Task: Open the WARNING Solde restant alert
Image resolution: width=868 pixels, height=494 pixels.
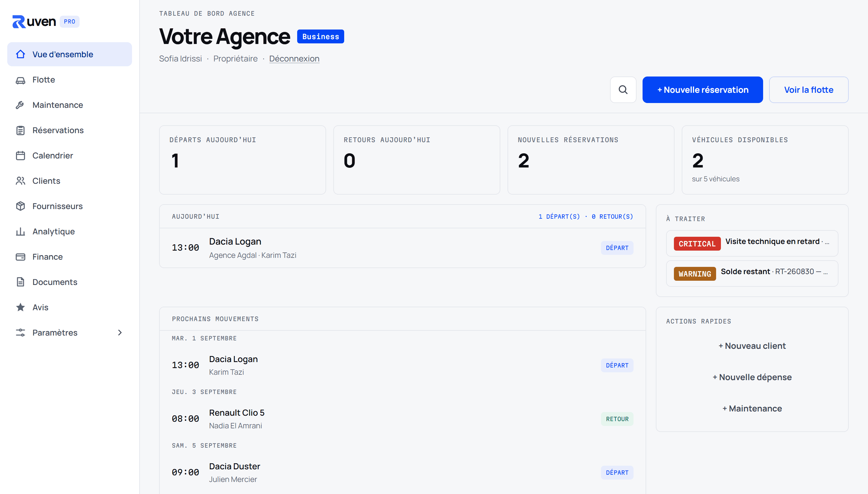Action: (752, 274)
